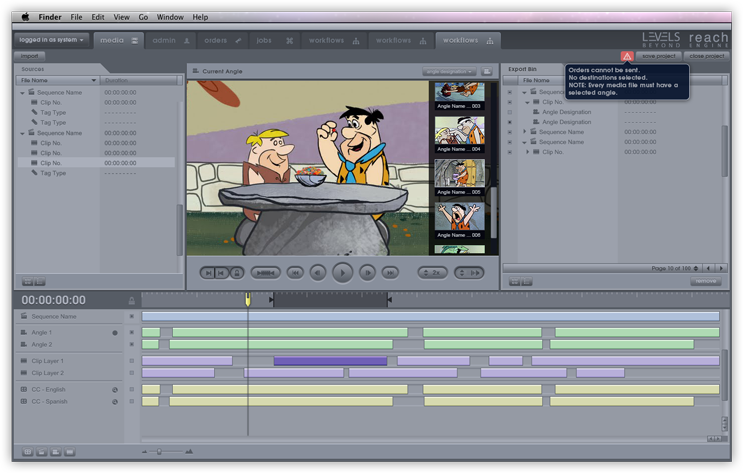743x473 pixels.
Task: Toggle the Sequence Name track checkbox in the timeline
Action: pos(132,316)
